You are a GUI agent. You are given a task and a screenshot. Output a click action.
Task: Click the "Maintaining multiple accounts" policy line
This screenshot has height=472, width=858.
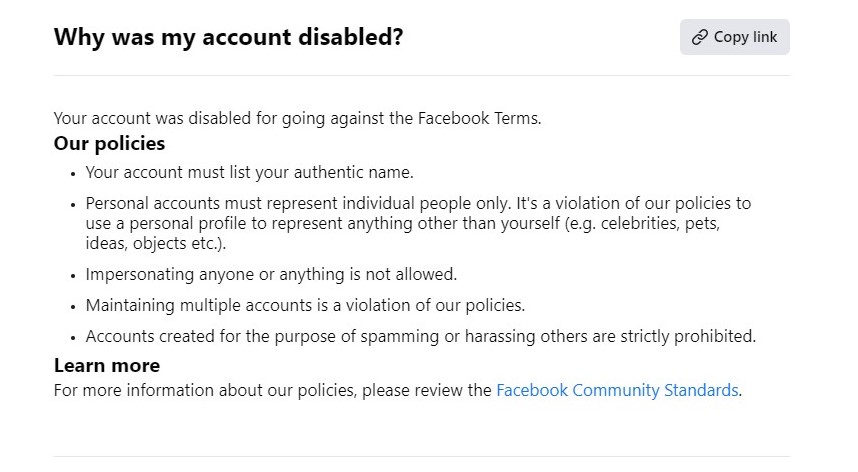305,305
